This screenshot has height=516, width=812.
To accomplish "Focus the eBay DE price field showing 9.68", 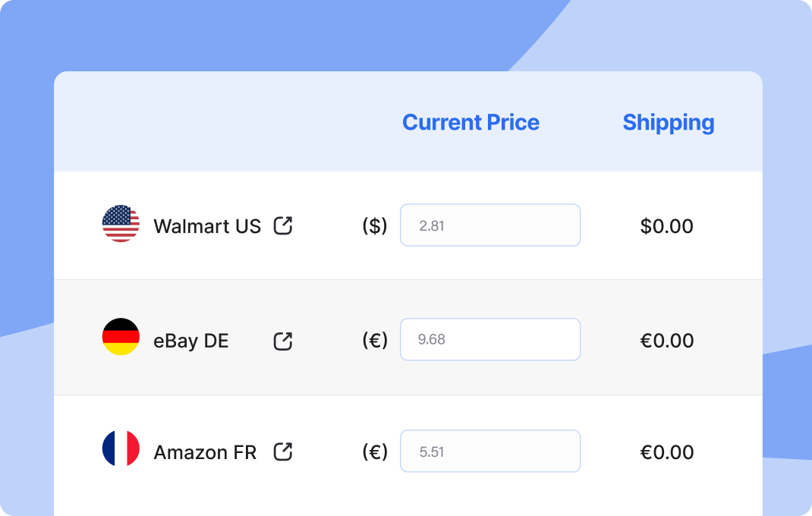I will (x=490, y=339).
